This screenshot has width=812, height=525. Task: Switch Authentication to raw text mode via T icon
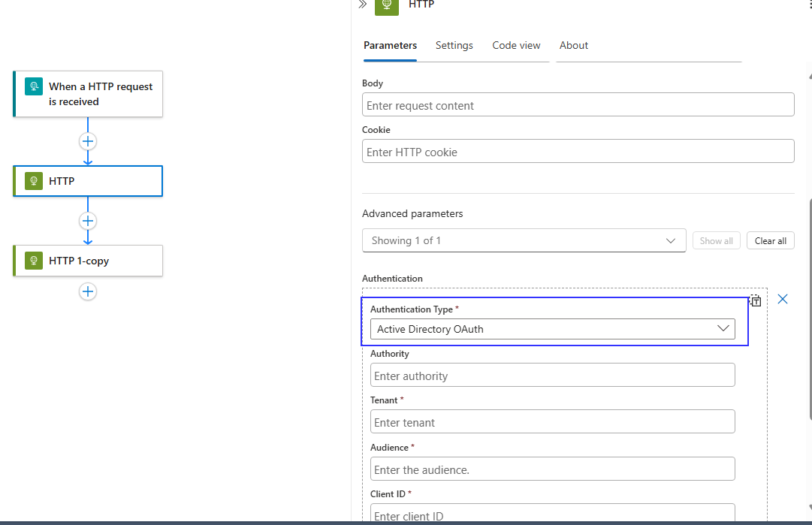pos(756,300)
